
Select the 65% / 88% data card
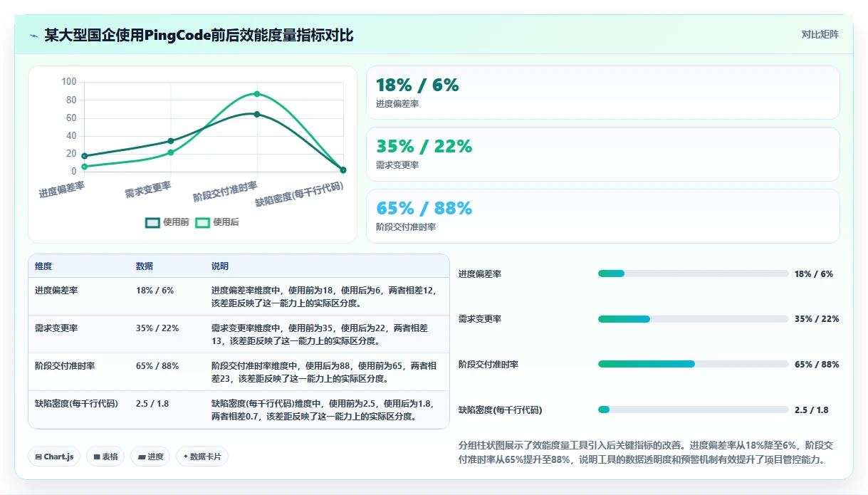pos(602,216)
